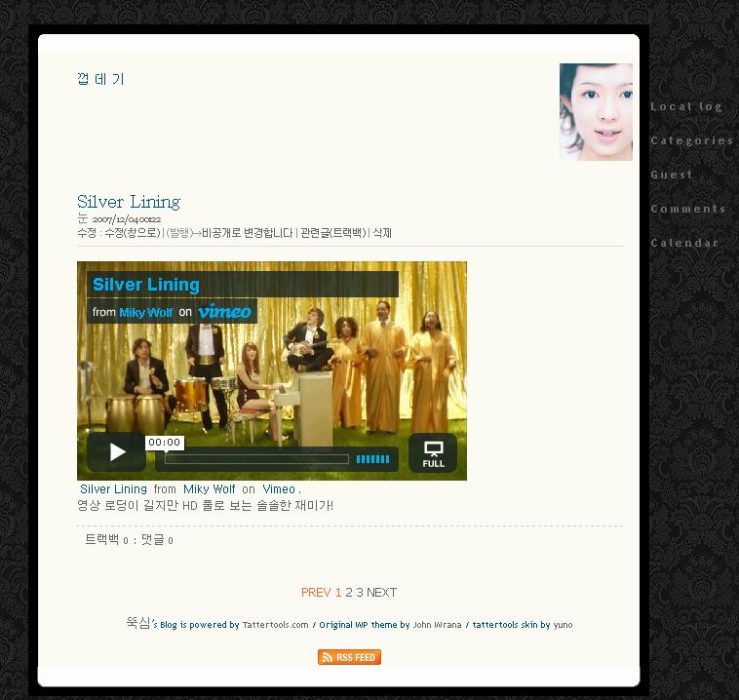Image resolution: width=739 pixels, height=700 pixels.
Task: Click the Vimeo logo in the video overlay
Action: (x=224, y=312)
